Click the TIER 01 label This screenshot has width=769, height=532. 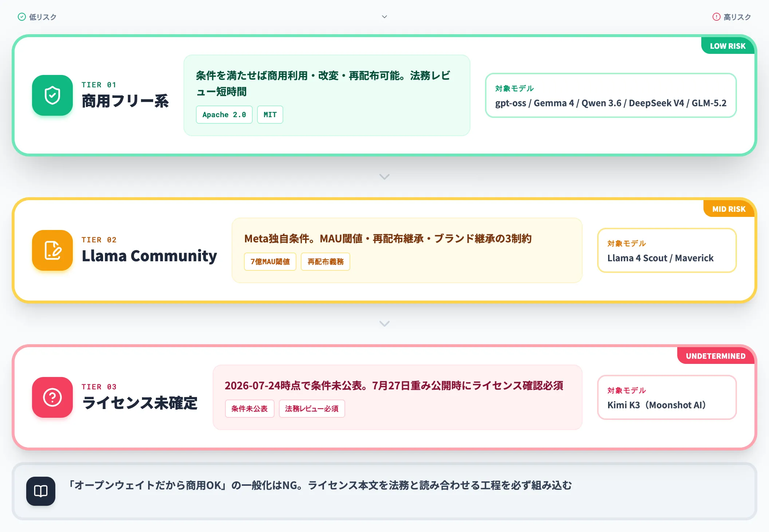pos(99,85)
